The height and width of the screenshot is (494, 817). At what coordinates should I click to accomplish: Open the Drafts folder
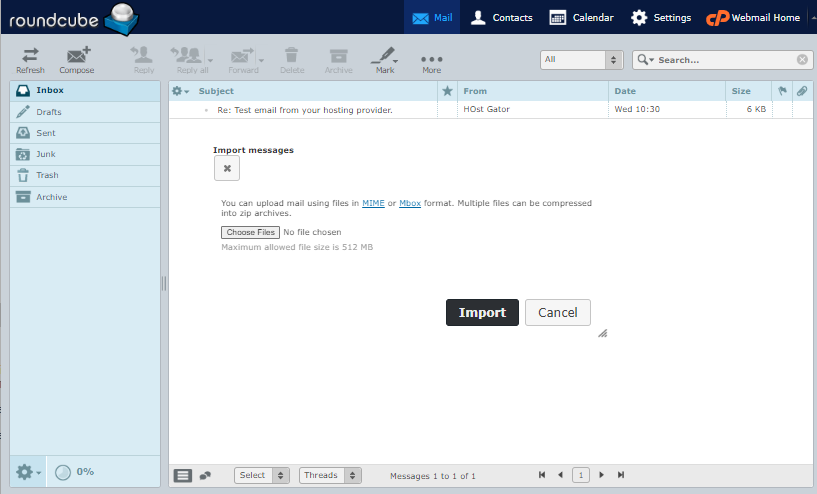coord(85,112)
